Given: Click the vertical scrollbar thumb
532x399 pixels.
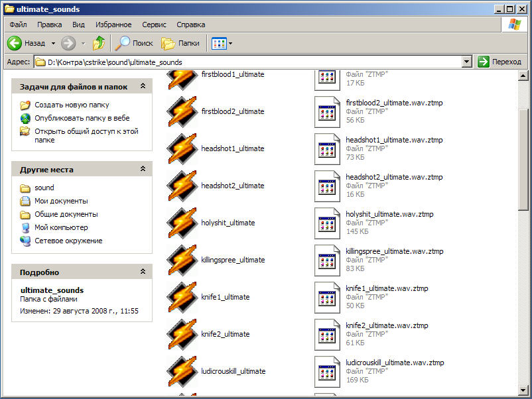Looking at the screenshot, I should [523, 159].
